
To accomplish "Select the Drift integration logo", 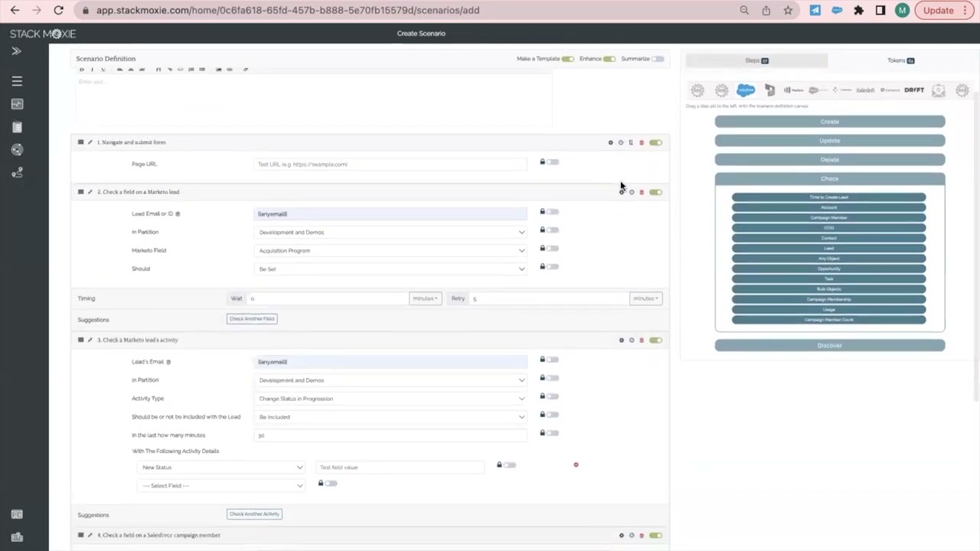I will click(x=914, y=90).
